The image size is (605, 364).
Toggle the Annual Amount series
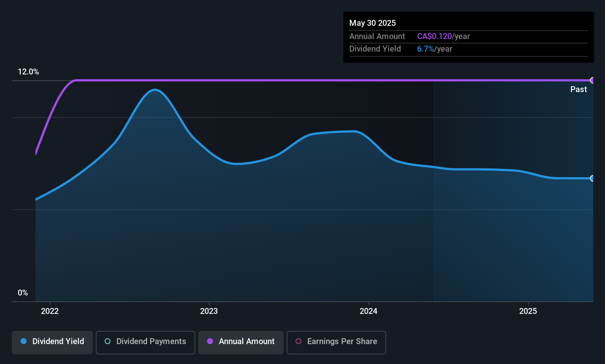(241, 342)
